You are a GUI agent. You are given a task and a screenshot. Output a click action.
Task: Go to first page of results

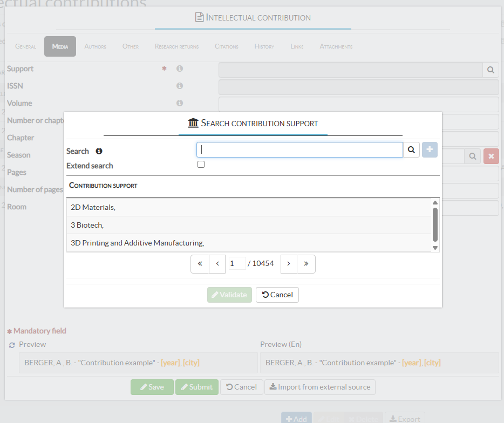click(x=200, y=264)
